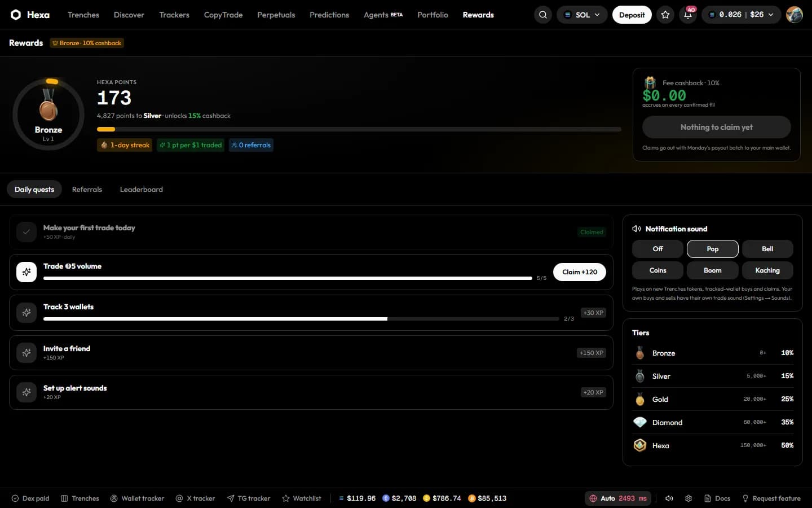Open Agents BETA in navigation
The width and height of the screenshot is (812, 508).
(383, 15)
